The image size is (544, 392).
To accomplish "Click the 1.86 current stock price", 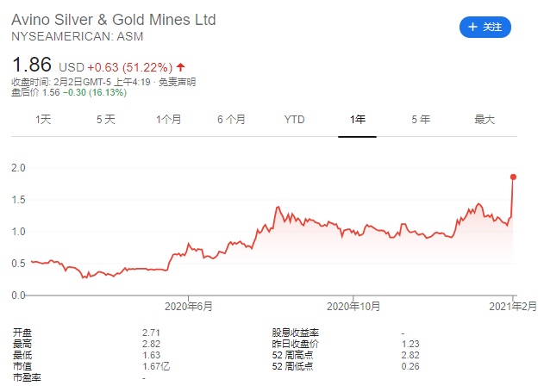I will tap(32, 65).
